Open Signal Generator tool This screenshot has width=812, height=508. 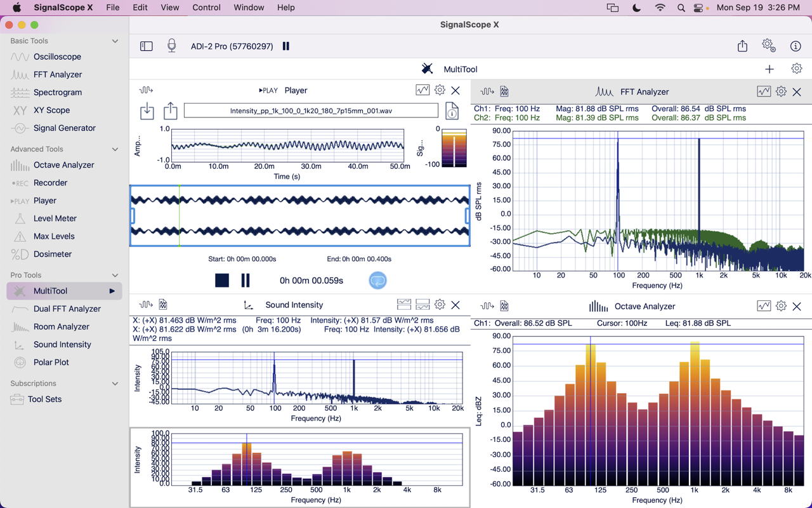(64, 128)
